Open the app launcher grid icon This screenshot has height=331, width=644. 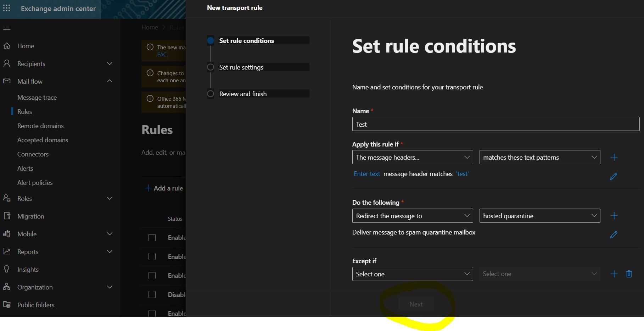tap(7, 8)
